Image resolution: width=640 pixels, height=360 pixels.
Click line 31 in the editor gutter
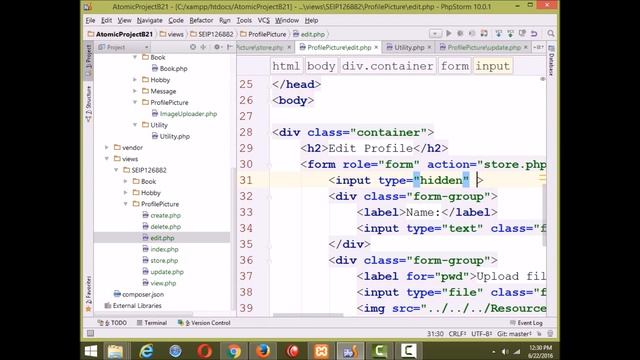tap(246, 180)
